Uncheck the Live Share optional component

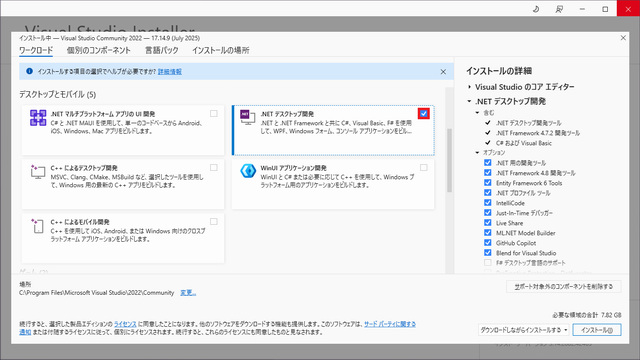(488, 223)
